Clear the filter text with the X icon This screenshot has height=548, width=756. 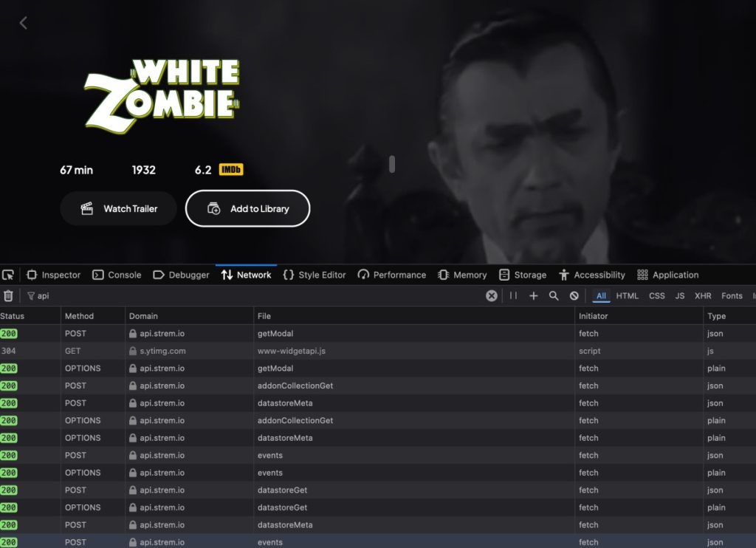click(x=491, y=295)
